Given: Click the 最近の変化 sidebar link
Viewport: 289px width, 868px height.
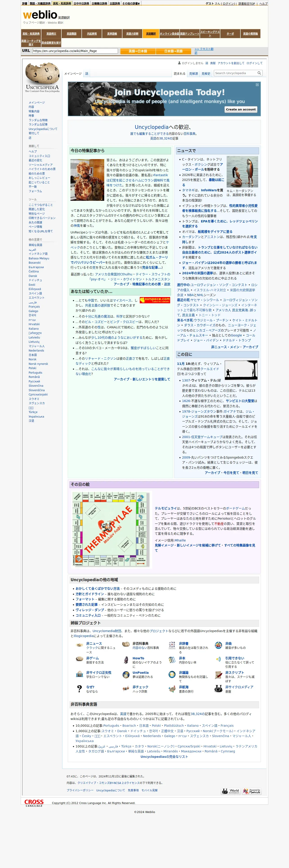Looking at the screenshot, I should [35, 160].
